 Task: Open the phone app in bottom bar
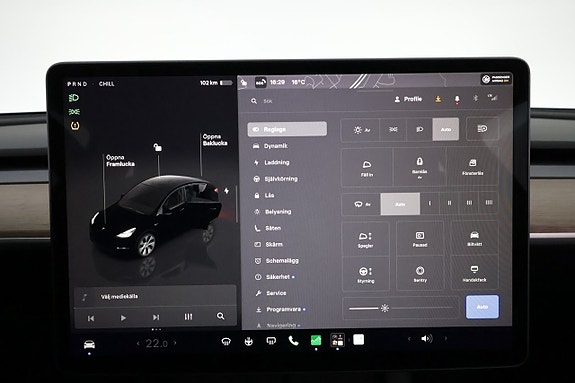293,341
